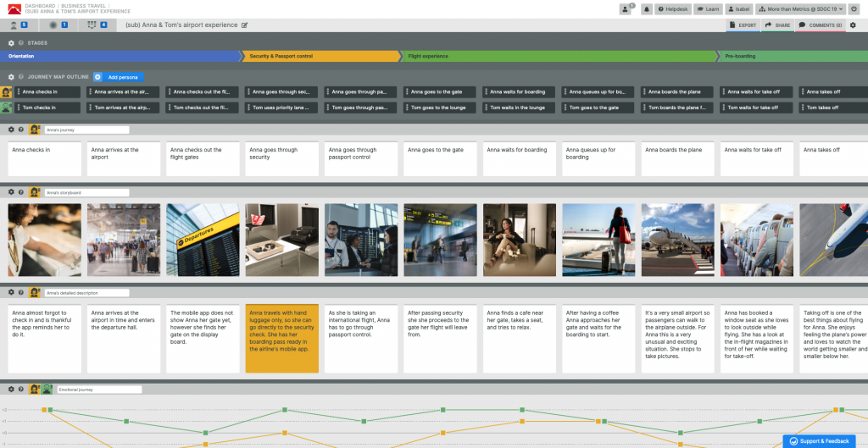Select the Flight experience stage
Screen dimensions: 868x448
click(x=559, y=56)
